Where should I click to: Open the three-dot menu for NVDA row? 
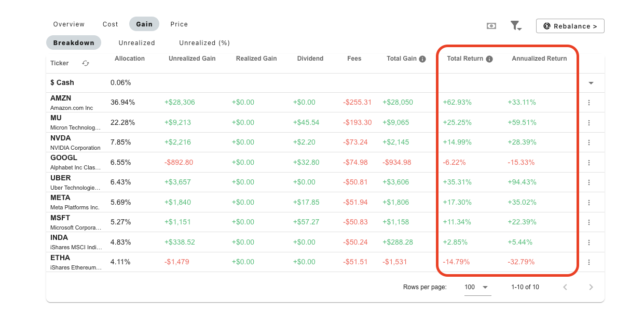pos(589,142)
